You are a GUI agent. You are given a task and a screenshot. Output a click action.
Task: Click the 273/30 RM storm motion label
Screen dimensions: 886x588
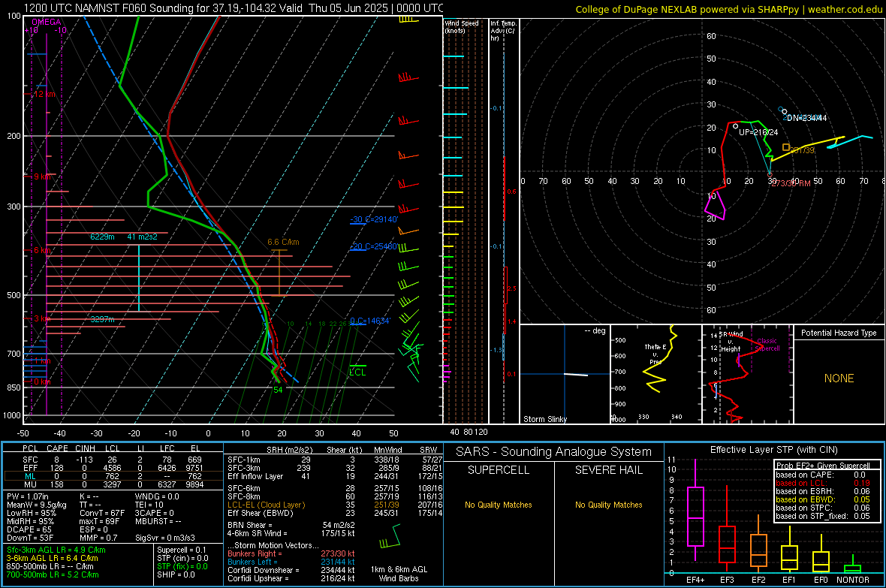(x=791, y=183)
